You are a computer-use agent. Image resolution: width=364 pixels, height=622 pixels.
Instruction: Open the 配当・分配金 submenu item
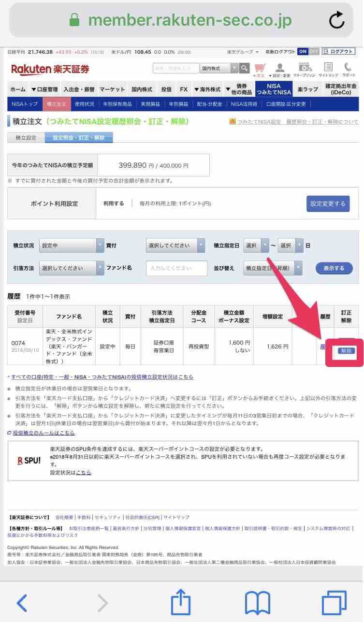click(x=209, y=104)
